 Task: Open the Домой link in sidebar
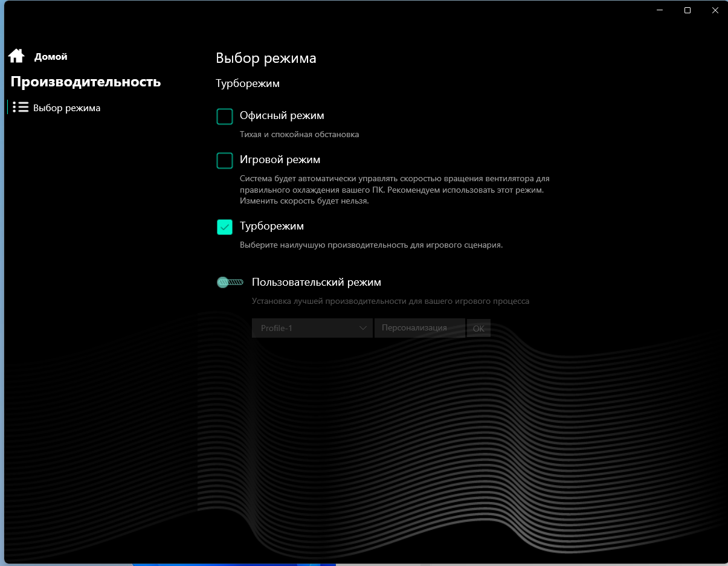point(51,57)
